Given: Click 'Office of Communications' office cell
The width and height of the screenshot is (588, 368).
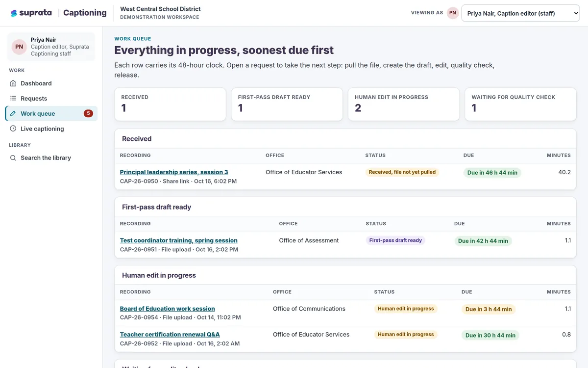Looking at the screenshot, I should coord(309,309).
